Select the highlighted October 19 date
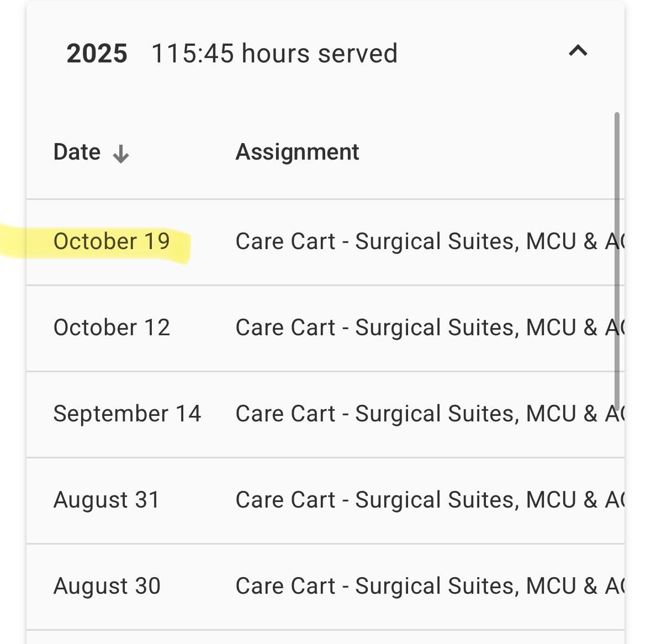The height and width of the screenshot is (644, 651). click(x=112, y=241)
